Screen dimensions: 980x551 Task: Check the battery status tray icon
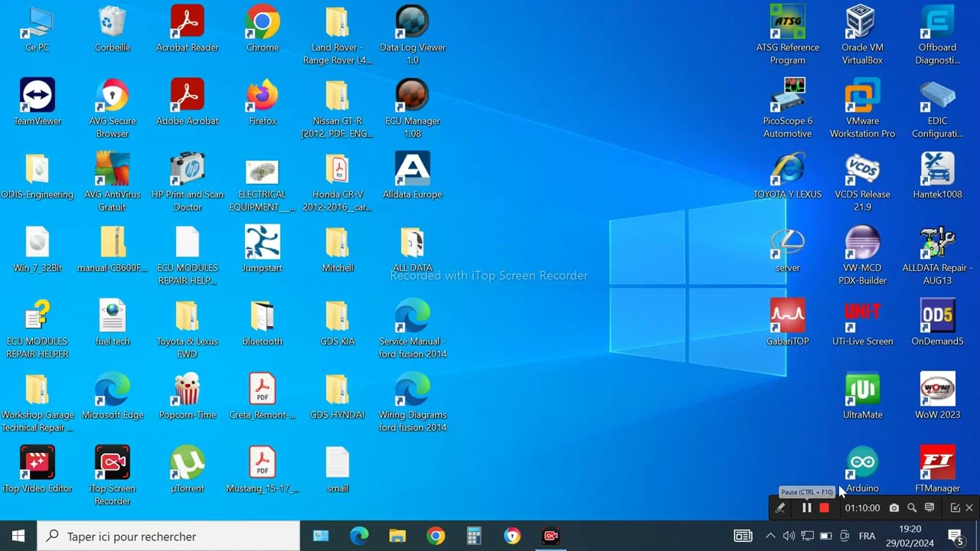[x=825, y=536]
